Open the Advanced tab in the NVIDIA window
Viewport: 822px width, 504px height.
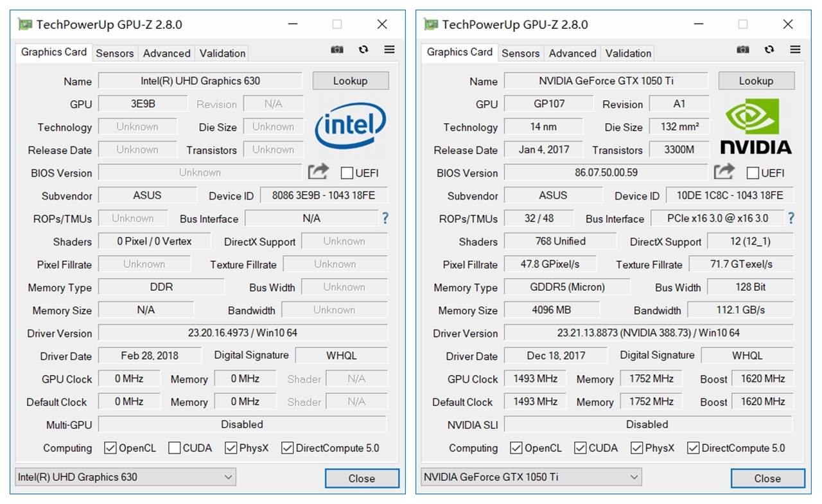pyautogui.click(x=572, y=53)
